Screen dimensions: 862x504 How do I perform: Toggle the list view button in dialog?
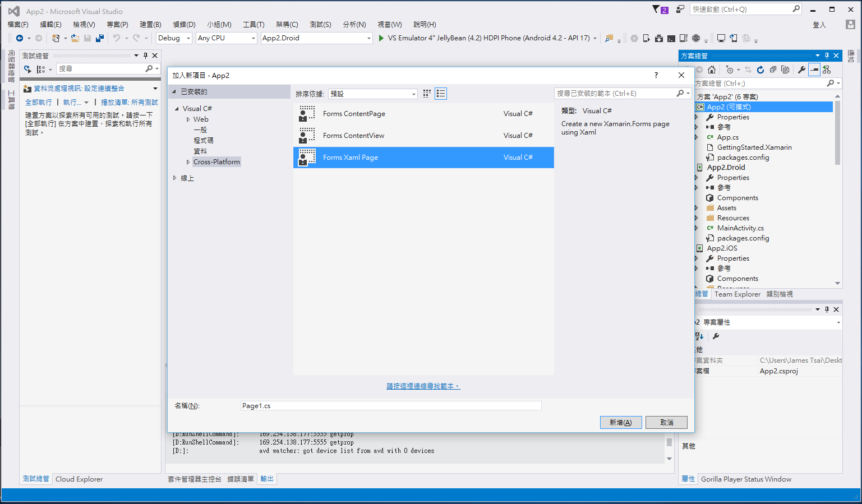point(441,94)
